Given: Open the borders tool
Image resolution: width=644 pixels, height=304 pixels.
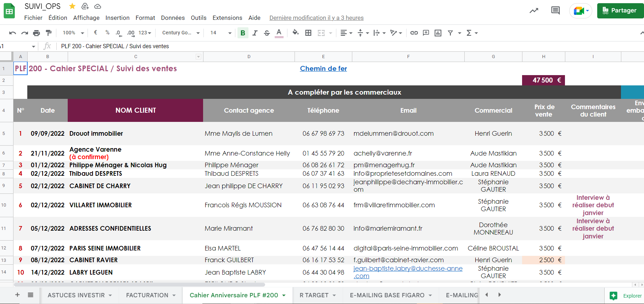Looking at the screenshot, I should tap(308, 33).
